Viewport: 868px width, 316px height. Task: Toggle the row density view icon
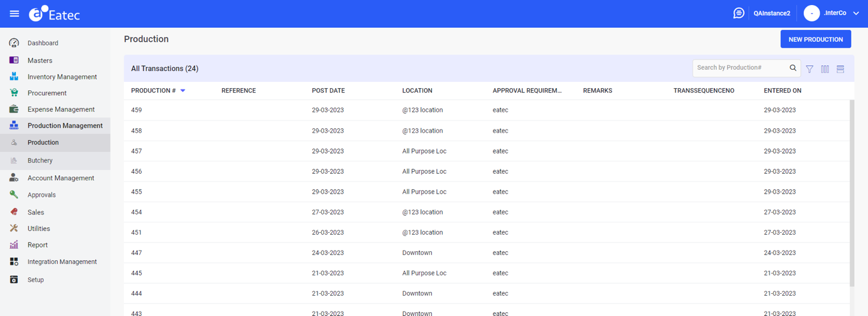click(x=840, y=69)
